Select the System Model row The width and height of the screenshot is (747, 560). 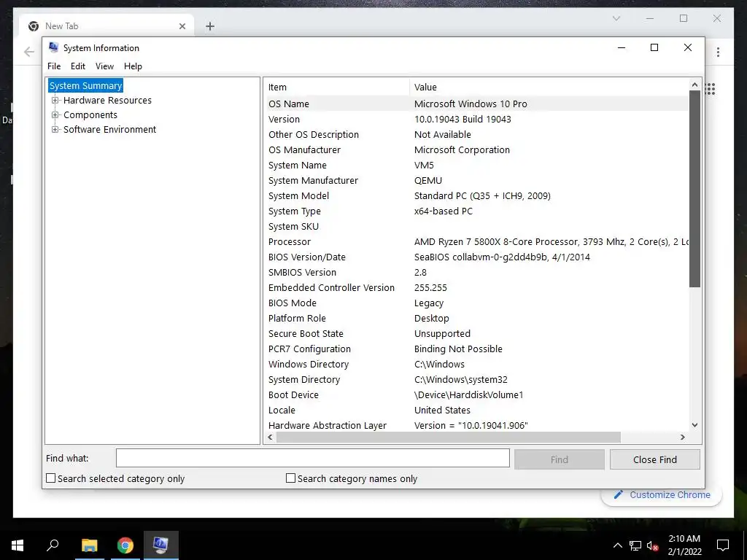click(477, 195)
